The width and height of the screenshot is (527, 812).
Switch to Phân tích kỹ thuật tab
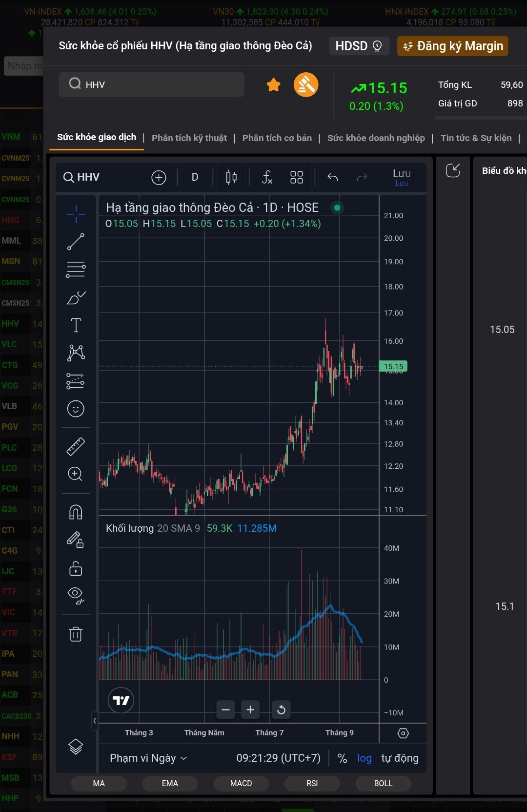189,138
